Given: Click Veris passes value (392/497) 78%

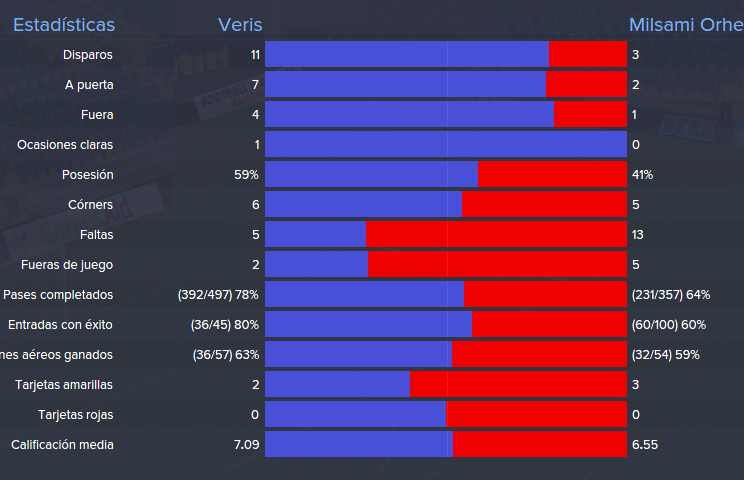Looking at the screenshot, I should [x=218, y=295].
